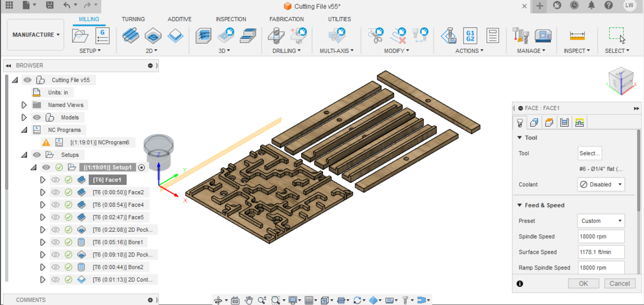Hide the Setups folder using its eye icon
The height and width of the screenshot is (305, 644).
36,154
